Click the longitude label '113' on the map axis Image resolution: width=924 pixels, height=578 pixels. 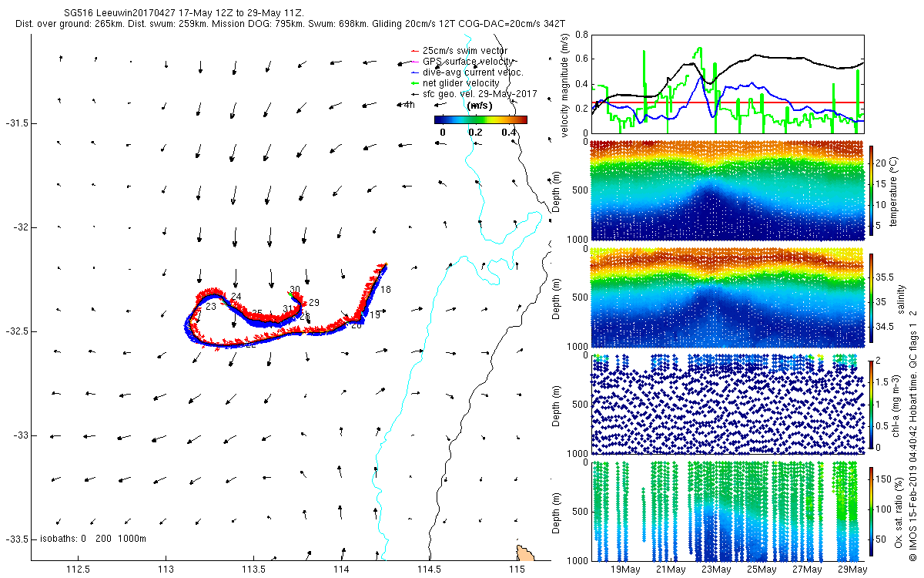coord(166,570)
